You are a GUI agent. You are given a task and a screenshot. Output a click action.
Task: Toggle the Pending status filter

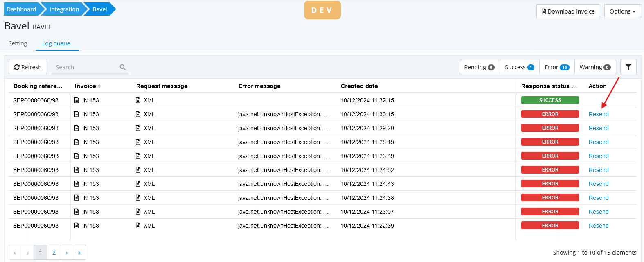tap(479, 67)
